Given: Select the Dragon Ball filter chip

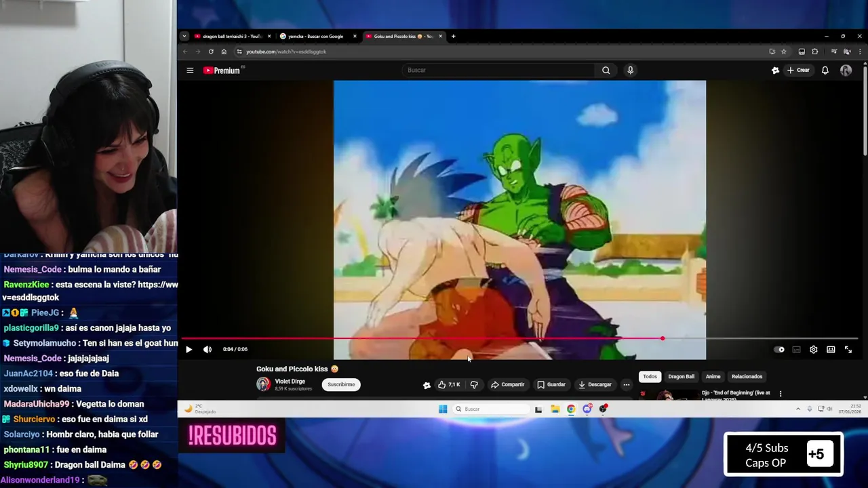Looking at the screenshot, I should click(x=681, y=377).
